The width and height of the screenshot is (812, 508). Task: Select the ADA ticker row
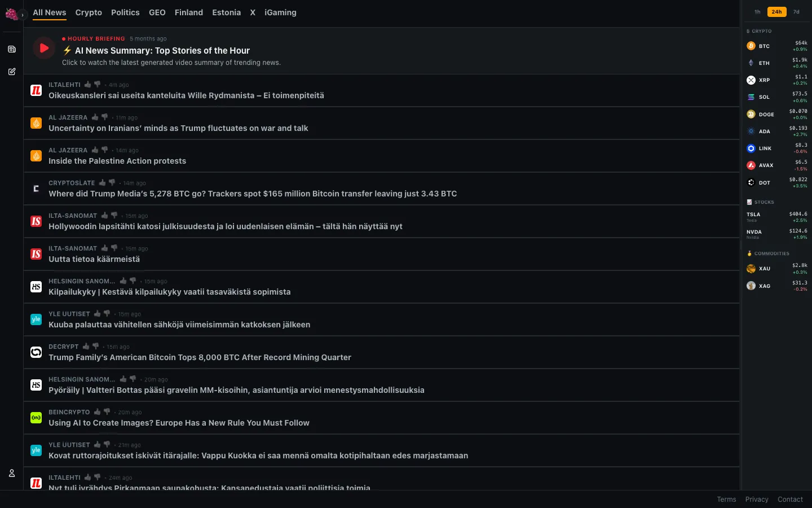(x=777, y=132)
